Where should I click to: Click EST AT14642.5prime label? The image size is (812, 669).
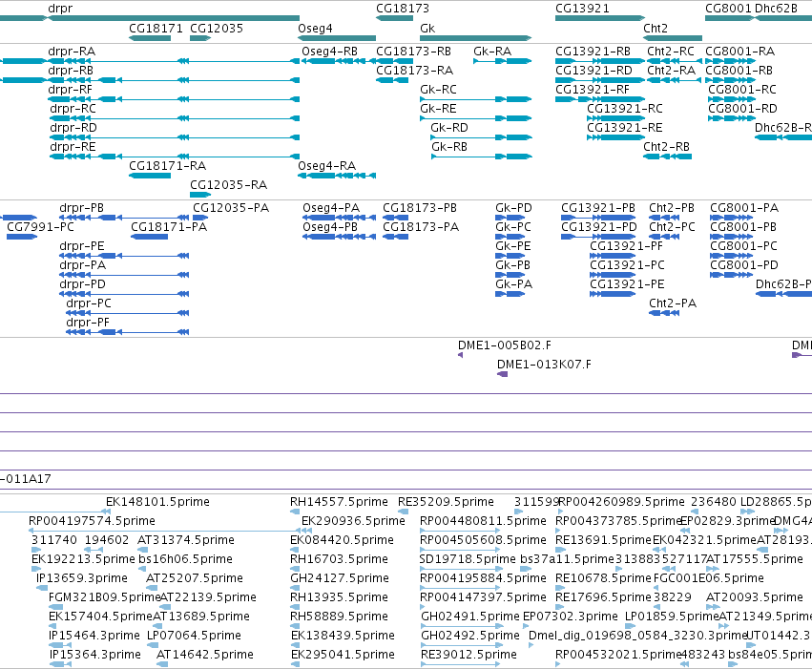[x=205, y=655]
